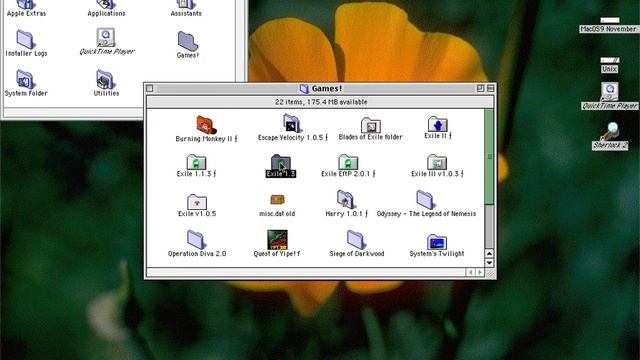
Task: Click the scroll left arrow in Games! window
Action: (x=470, y=272)
